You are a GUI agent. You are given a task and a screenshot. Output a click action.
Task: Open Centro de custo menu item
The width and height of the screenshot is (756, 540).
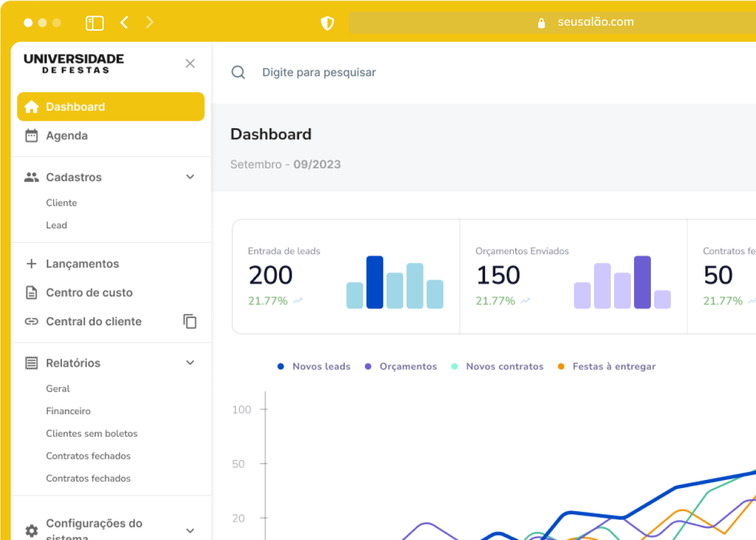click(89, 293)
